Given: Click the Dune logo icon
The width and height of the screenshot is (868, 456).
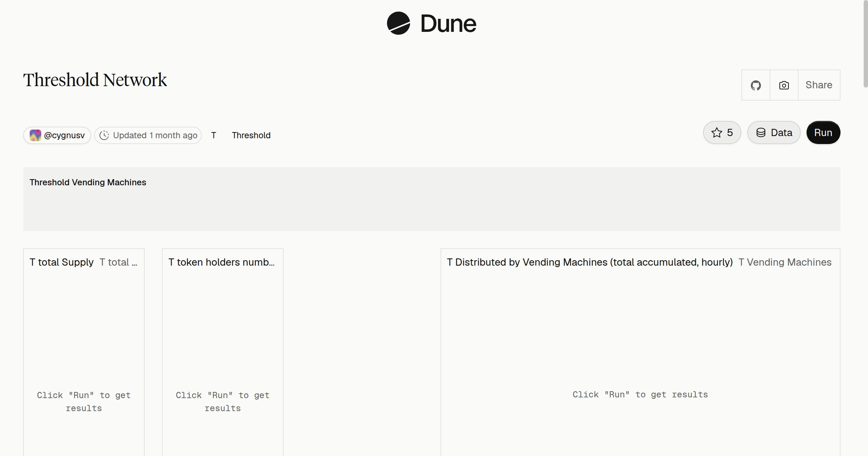Looking at the screenshot, I should coord(398,23).
